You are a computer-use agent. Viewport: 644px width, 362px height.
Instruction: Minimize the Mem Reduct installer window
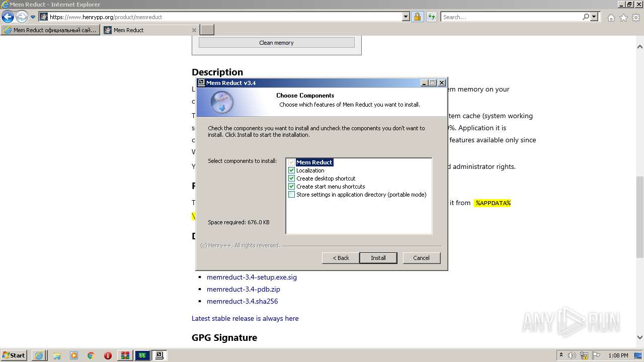424,83
